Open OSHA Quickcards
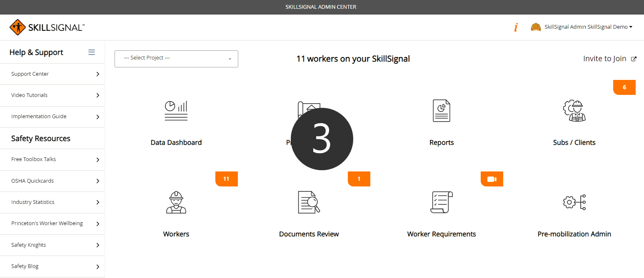This screenshot has width=644, height=278. point(52,181)
